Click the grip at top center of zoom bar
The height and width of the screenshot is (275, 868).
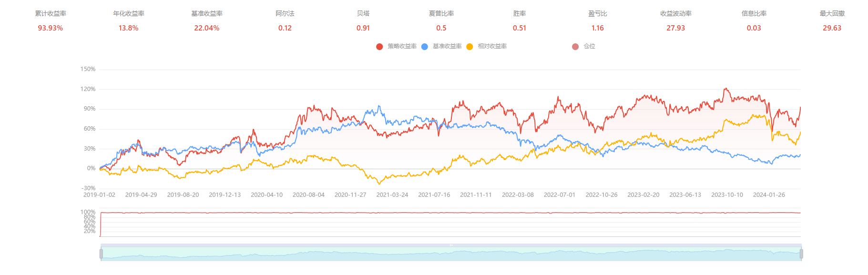tap(451, 245)
